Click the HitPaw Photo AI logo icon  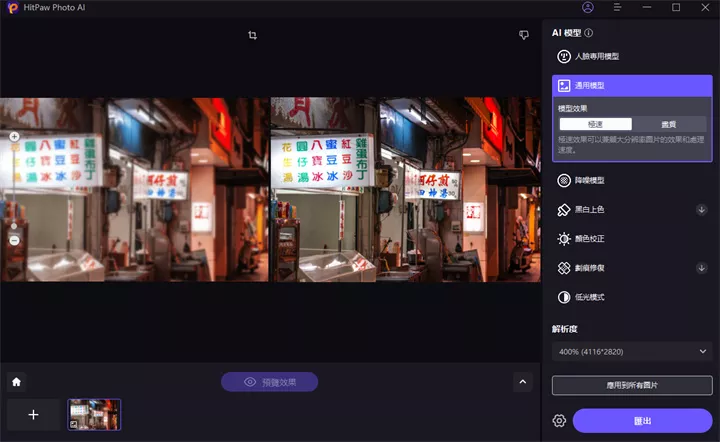point(12,8)
